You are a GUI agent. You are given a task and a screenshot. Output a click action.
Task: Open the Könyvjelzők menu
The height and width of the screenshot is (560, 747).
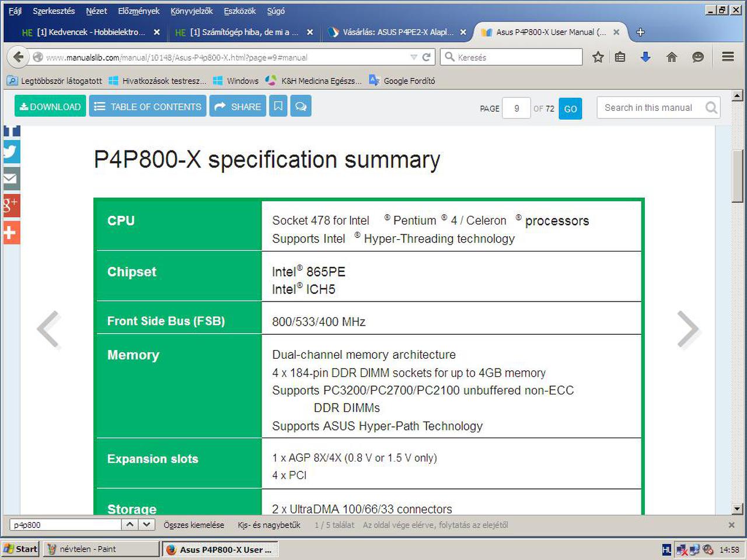[191, 11]
